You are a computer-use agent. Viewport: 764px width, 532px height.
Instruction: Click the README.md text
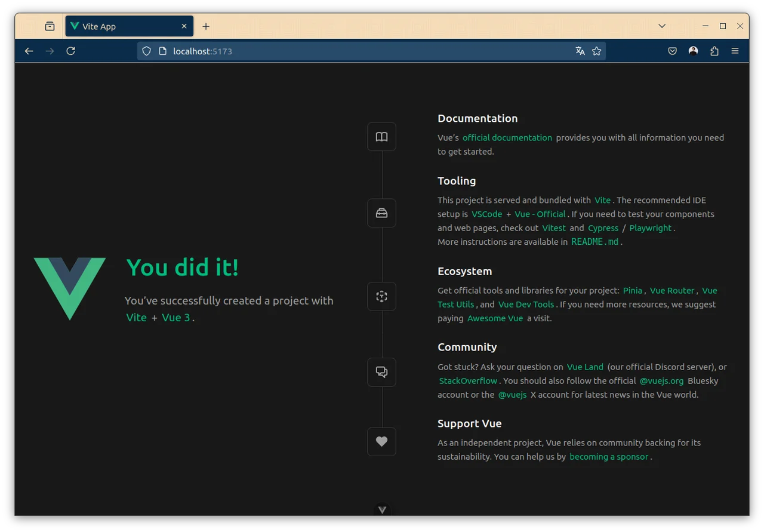(x=595, y=242)
